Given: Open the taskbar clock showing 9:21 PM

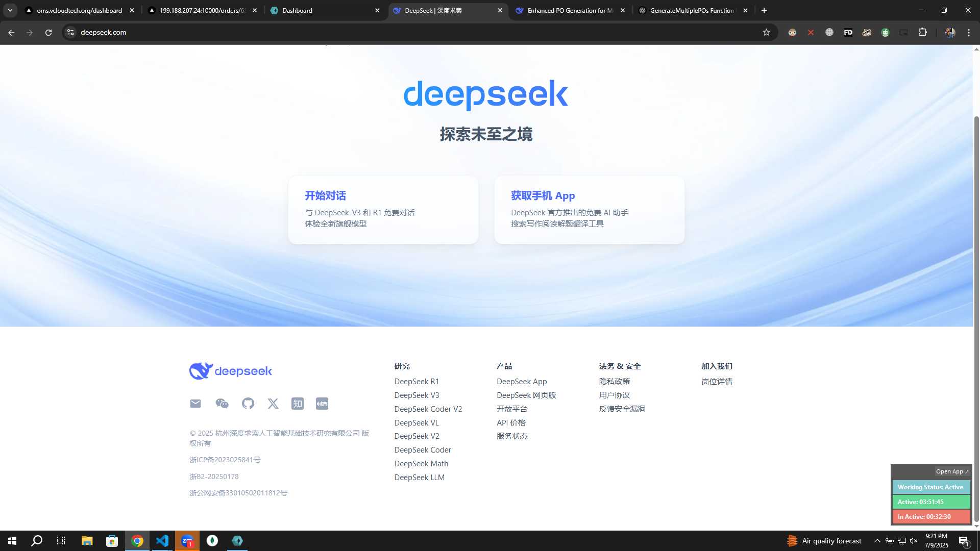Looking at the screenshot, I should point(936,541).
